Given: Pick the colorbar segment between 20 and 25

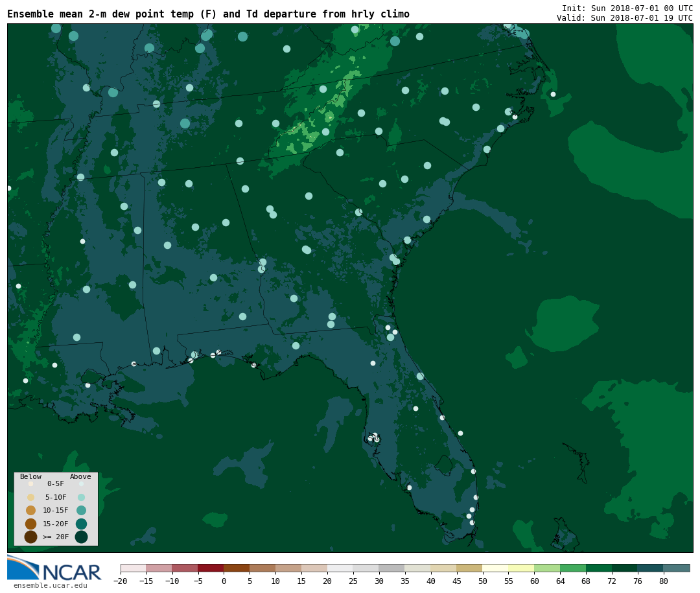Looking at the screenshot, I should (x=340, y=568).
